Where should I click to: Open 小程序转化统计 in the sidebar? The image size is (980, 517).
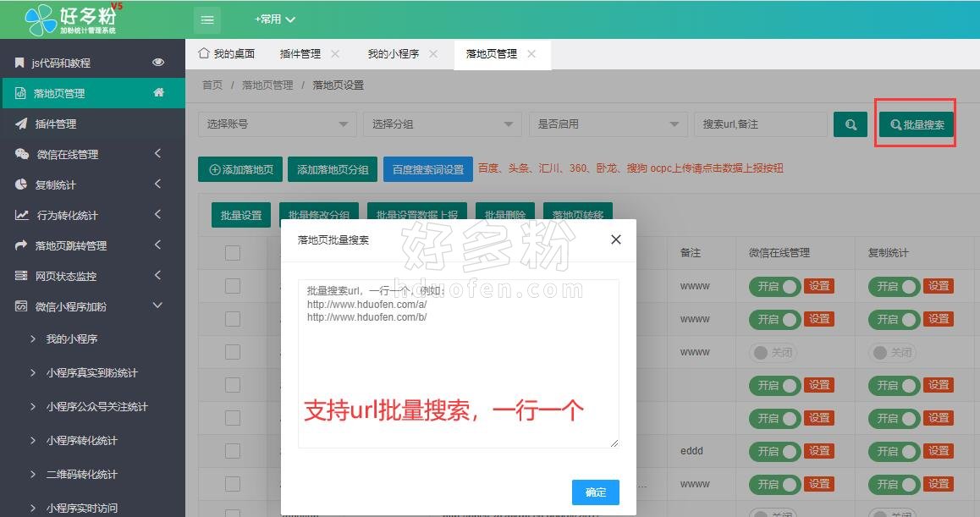point(81,440)
